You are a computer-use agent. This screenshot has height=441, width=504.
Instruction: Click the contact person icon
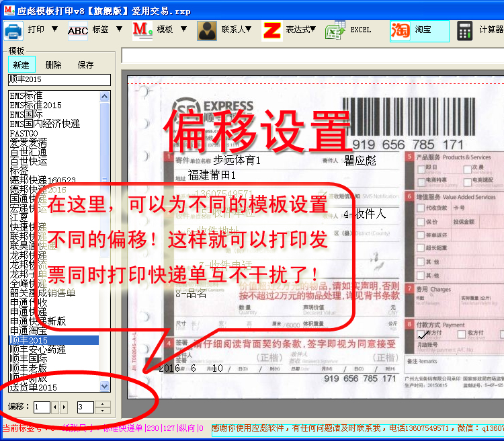(x=207, y=31)
